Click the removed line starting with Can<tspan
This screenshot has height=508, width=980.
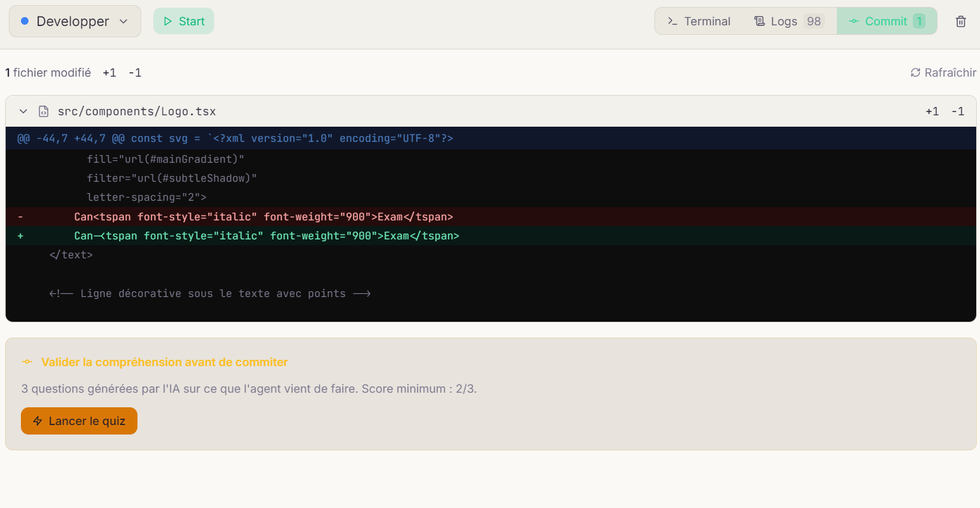click(491, 217)
